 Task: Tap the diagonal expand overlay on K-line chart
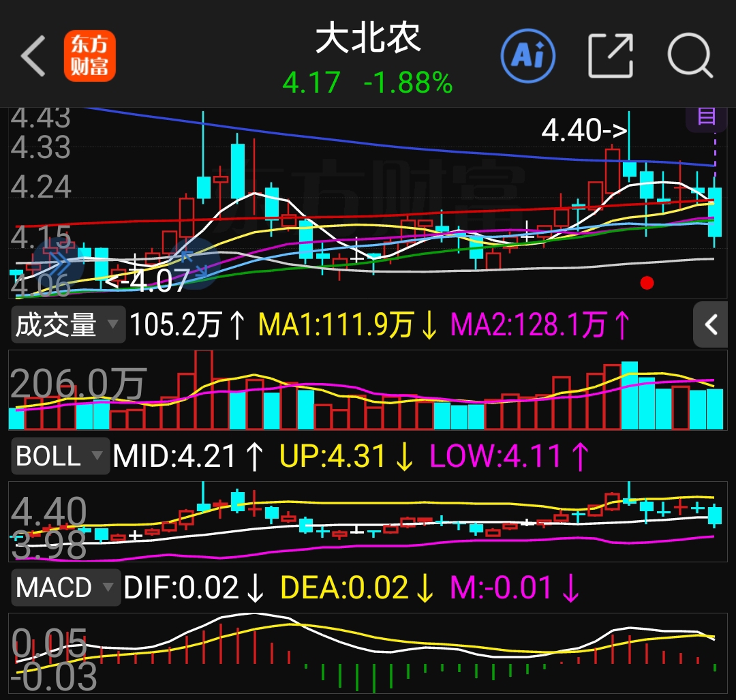tap(194, 263)
